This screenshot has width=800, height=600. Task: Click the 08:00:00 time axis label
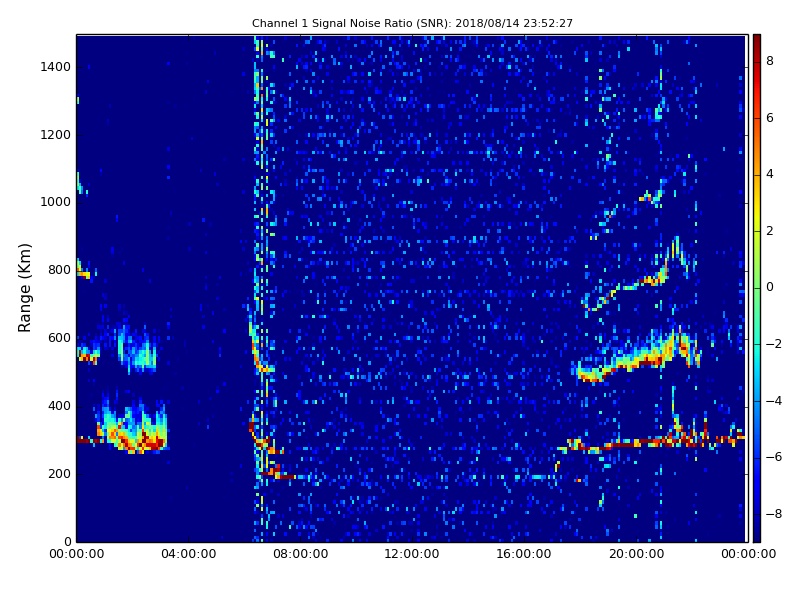click(301, 554)
